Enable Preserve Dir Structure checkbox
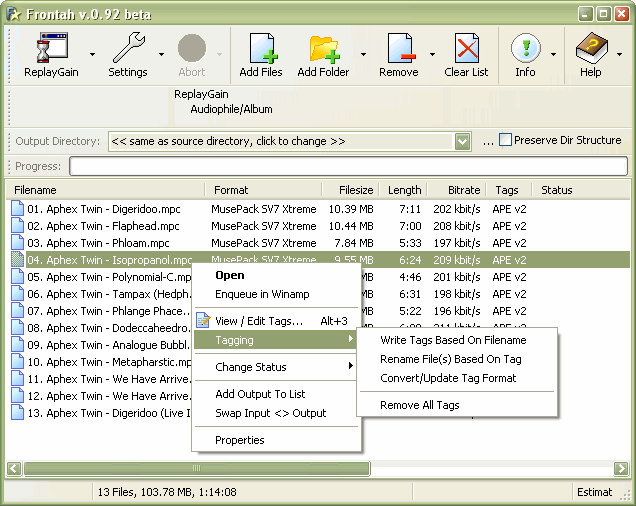The width and height of the screenshot is (636, 506). (x=505, y=141)
